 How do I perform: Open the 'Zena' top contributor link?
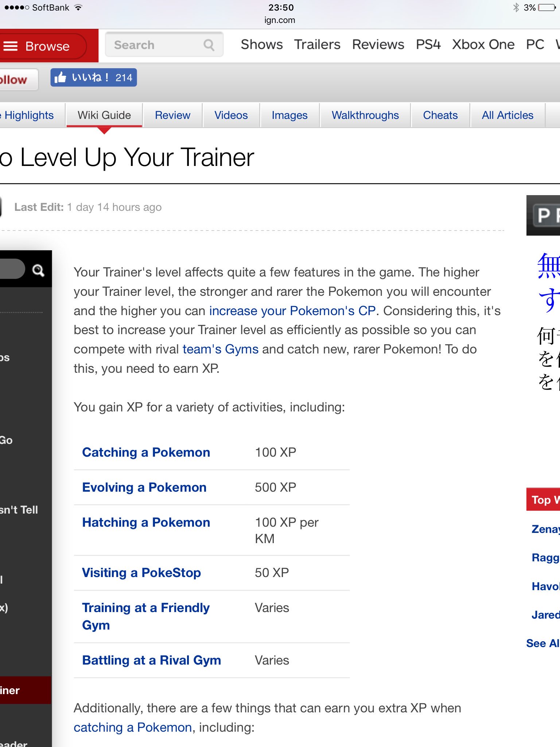coord(545,529)
